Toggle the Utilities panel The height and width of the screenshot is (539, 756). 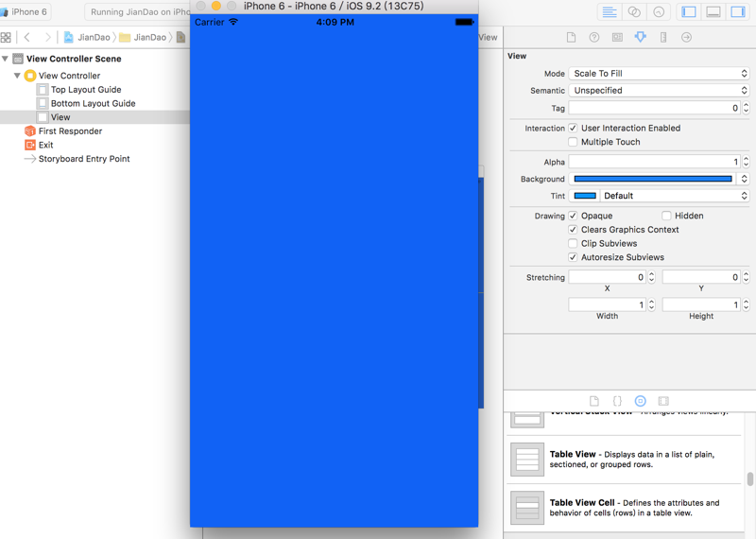coord(738,12)
